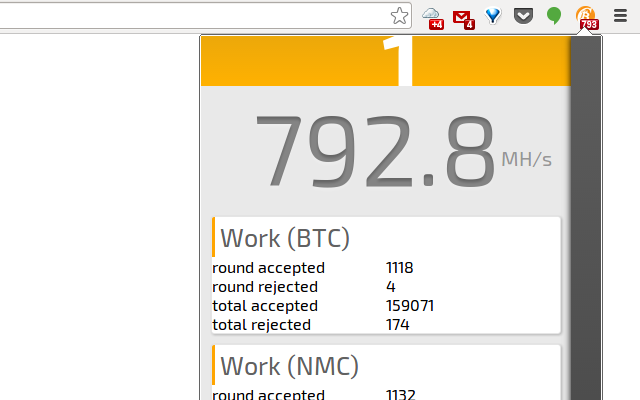Viewport: 640px width, 400px height.
Task: Click the blue funnel extension icon
Action: point(493,16)
